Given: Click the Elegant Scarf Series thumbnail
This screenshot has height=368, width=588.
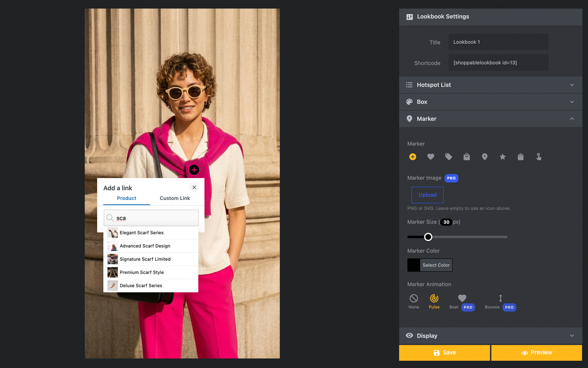Looking at the screenshot, I should 112,233.
